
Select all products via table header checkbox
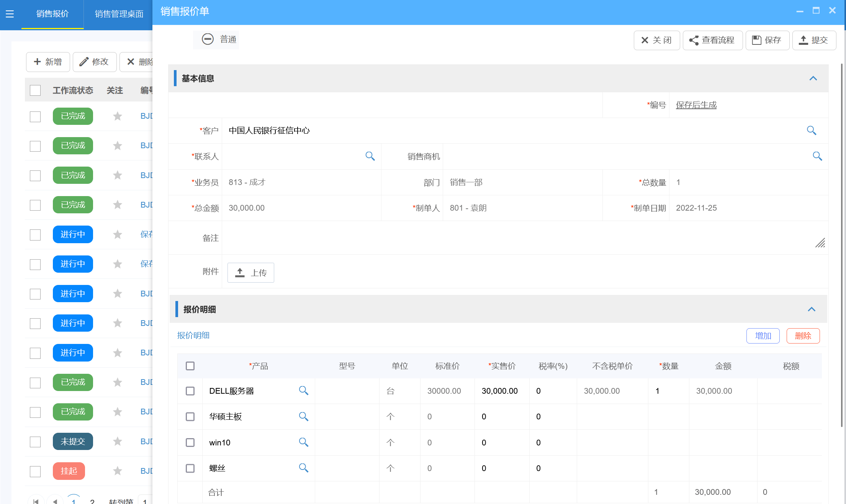190,366
